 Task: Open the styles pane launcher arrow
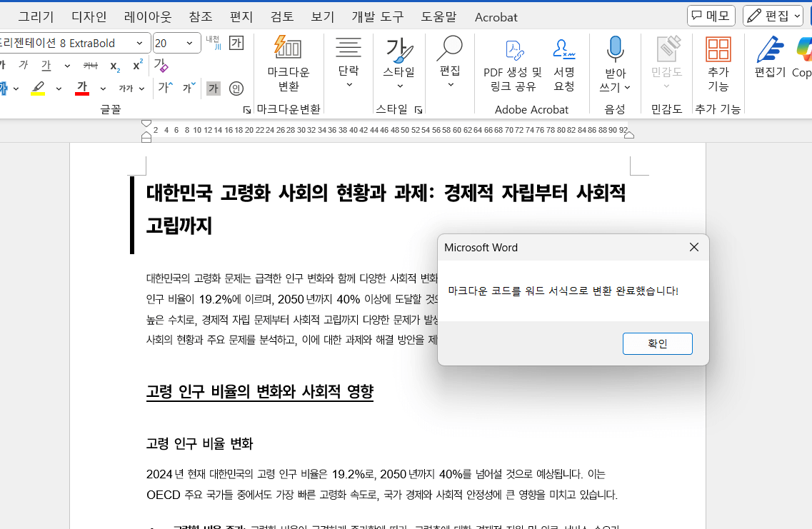(418, 110)
